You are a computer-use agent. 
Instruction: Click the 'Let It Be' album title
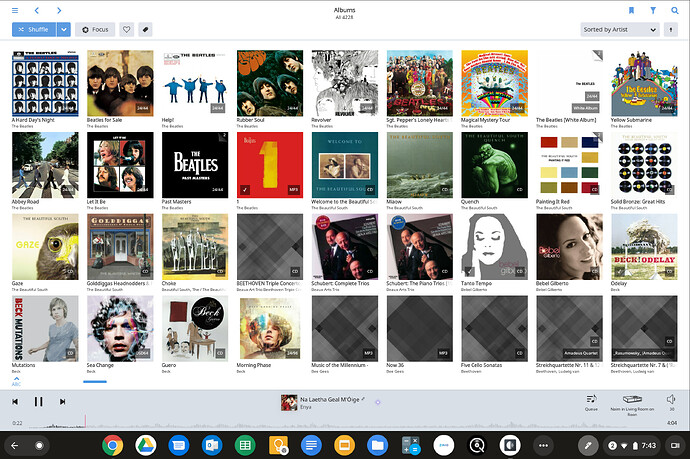coord(96,202)
